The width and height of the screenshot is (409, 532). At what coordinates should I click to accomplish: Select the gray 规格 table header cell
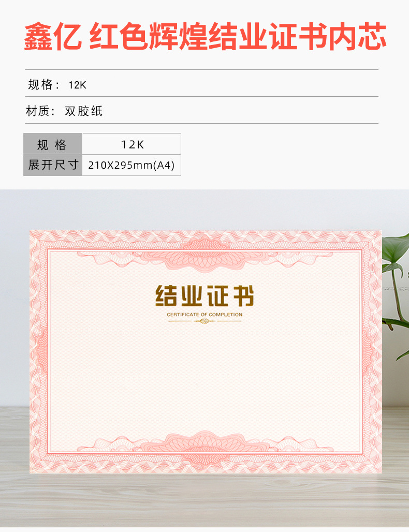[53, 144]
